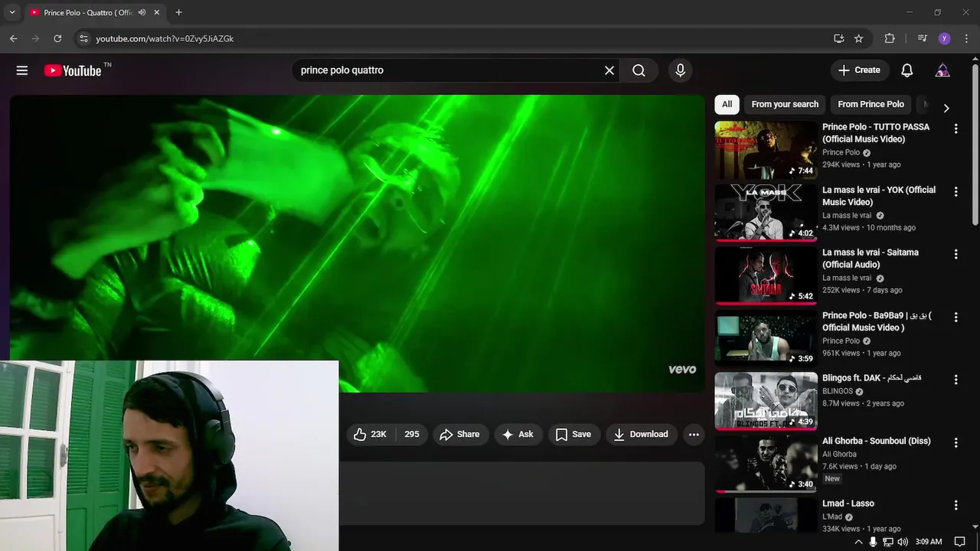Select the From your search chip
The height and width of the screenshot is (551, 980).
(785, 104)
